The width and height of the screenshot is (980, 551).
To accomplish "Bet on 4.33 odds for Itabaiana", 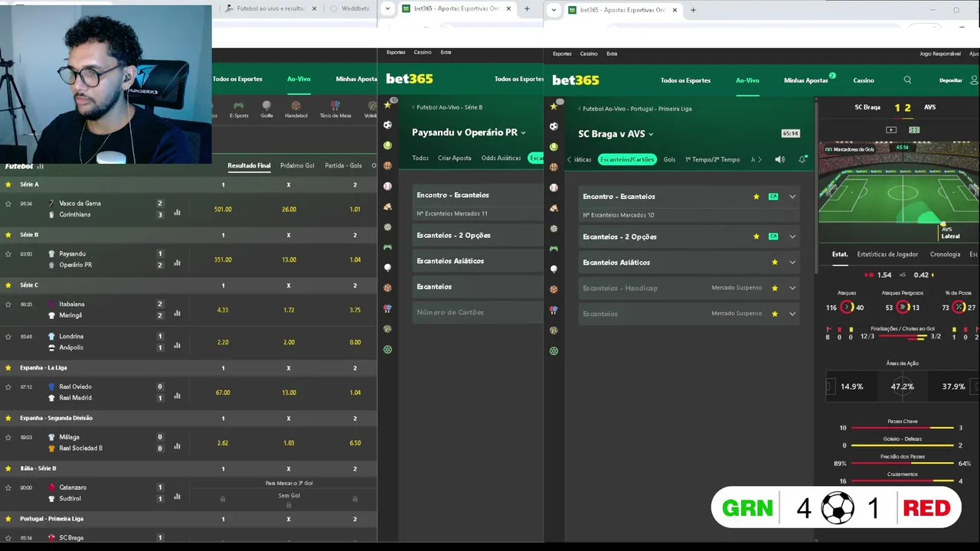I will click(x=223, y=310).
